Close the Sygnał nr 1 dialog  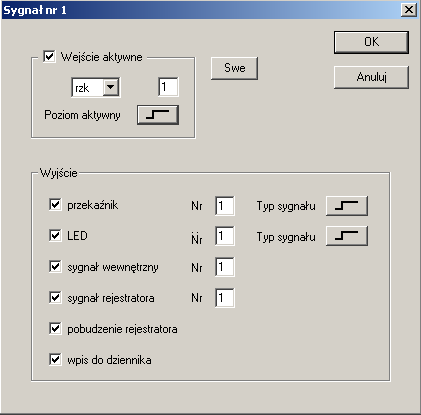(x=409, y=10)
